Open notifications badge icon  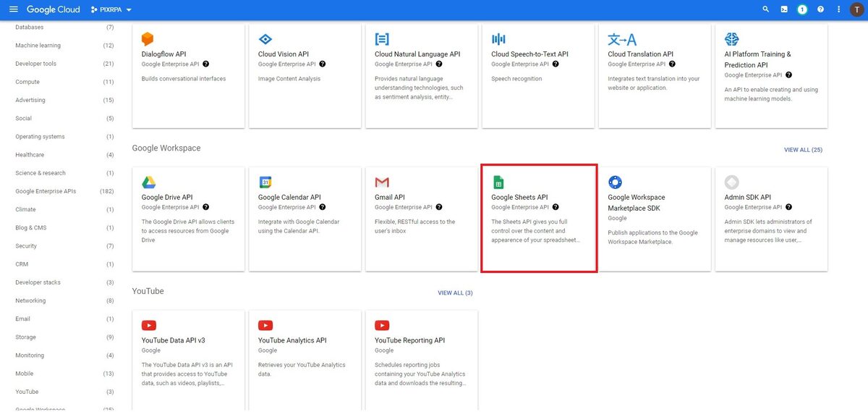(x=802, y=9)
